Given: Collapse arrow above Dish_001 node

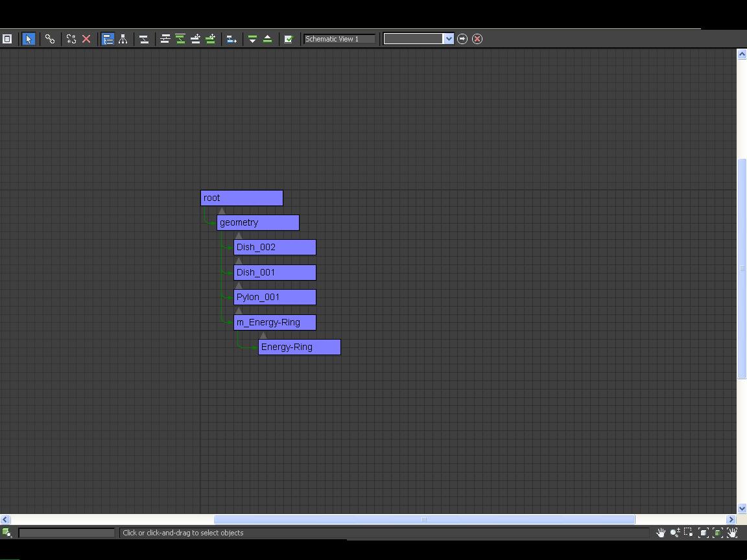Looking at the screenshot, I should pos(239,261).
